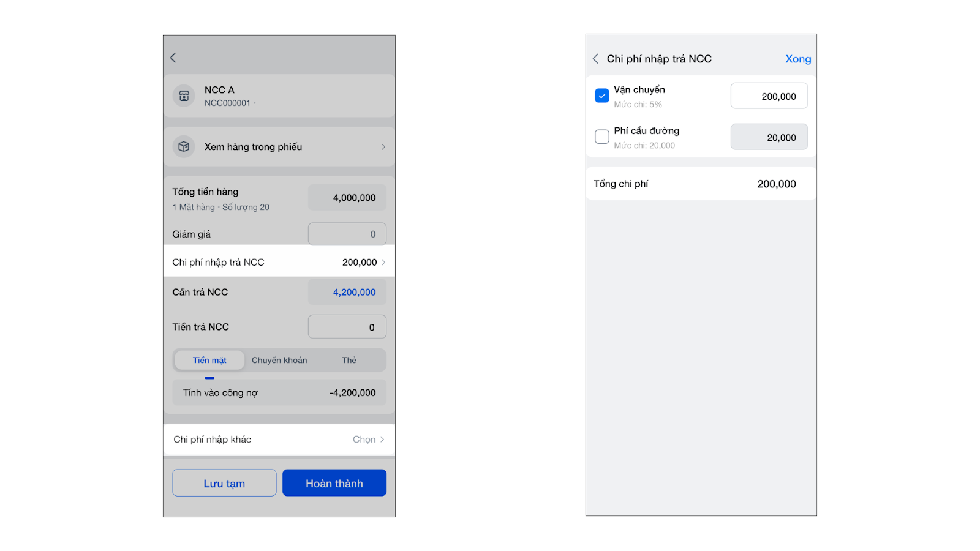The image size is (980, 551).
Task: Open the Chi phí nhập trả NCC 200,000 row
Action: pyautogui.click(x=279, y=262)
